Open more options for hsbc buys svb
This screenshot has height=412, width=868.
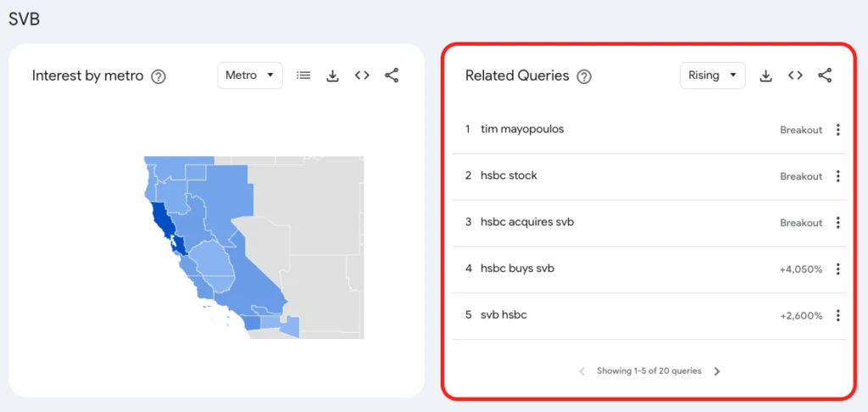(x=838, y=269)
